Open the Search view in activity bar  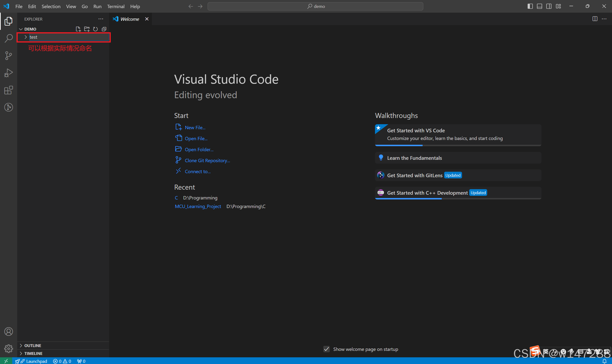coord(9,38)
